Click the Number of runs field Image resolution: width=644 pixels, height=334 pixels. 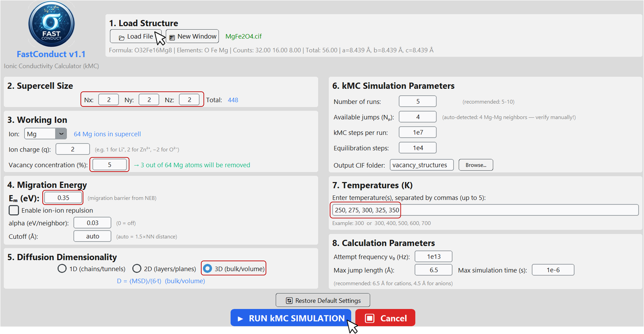pyautogui.click(x=418, y=101)
